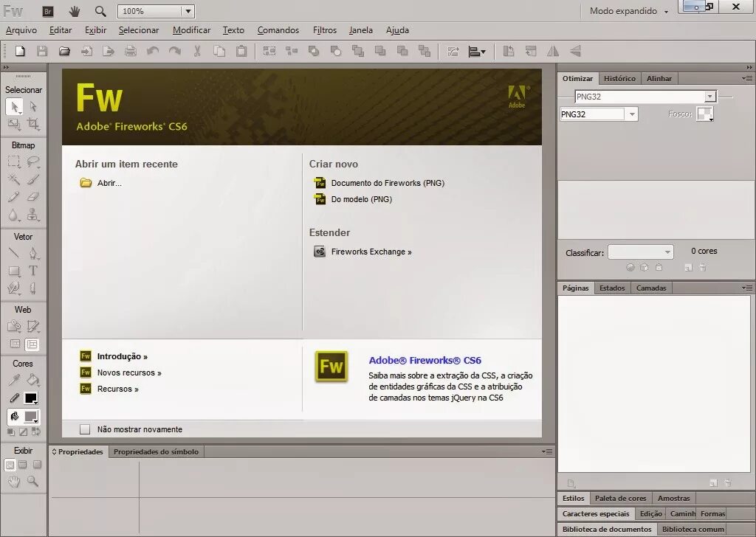Open the 100% zoom level dropdown

188,11
